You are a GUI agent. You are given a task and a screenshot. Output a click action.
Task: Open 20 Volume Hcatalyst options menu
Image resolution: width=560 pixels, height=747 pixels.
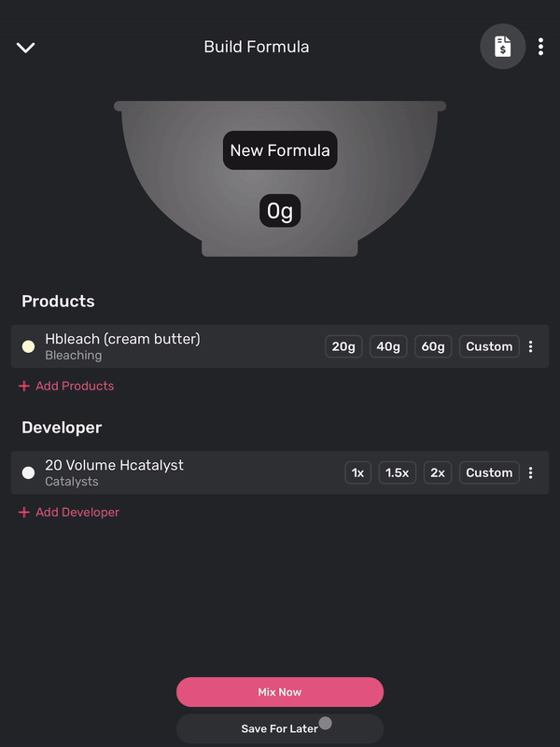[x=531, y=472]
